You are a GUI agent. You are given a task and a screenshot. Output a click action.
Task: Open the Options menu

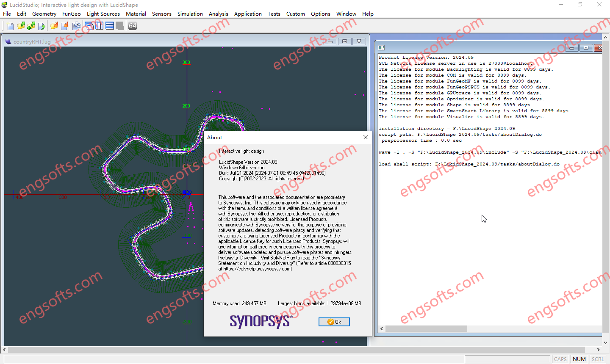321,14
